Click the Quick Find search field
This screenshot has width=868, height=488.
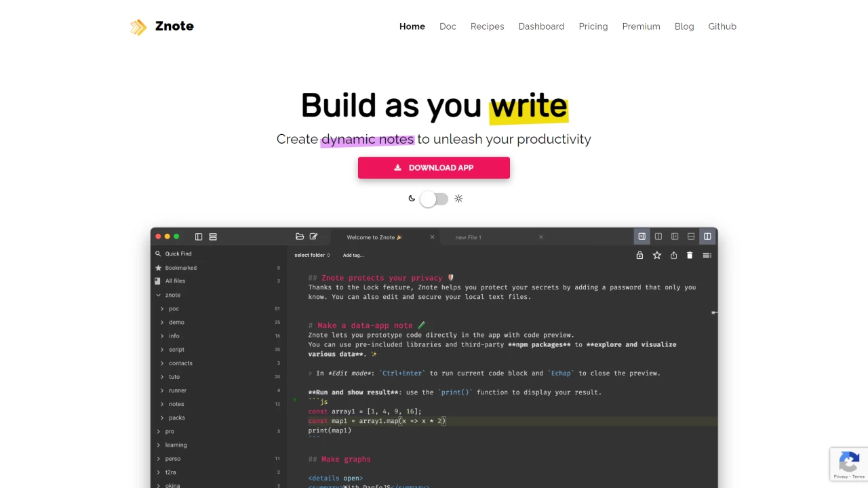coord(217,253)
